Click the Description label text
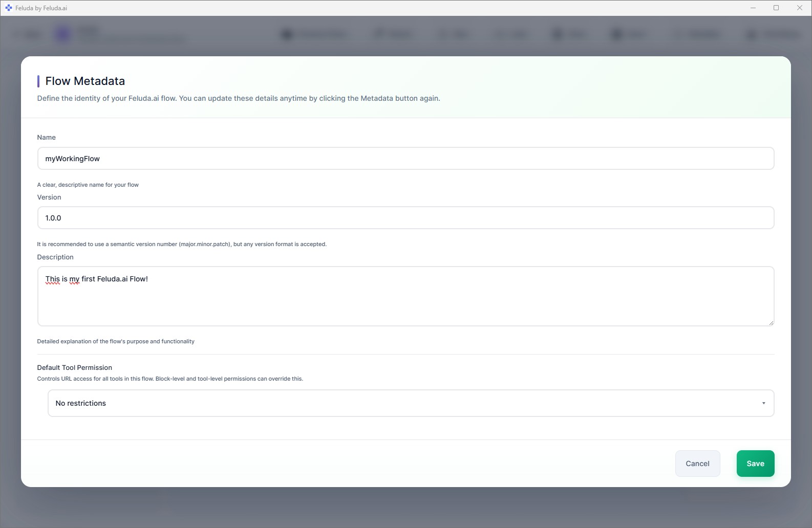This screenshot has width=812, height=528. coord(55,257)
